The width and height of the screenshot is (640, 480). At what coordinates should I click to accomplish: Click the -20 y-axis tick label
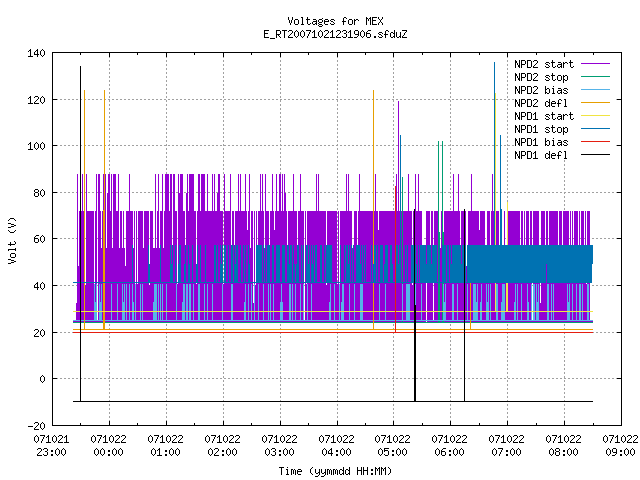pos(36,426)
